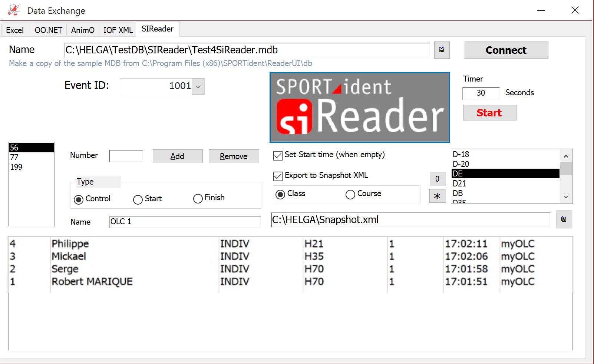
Task: Select class D21 in the list
Action: (505, 183)
